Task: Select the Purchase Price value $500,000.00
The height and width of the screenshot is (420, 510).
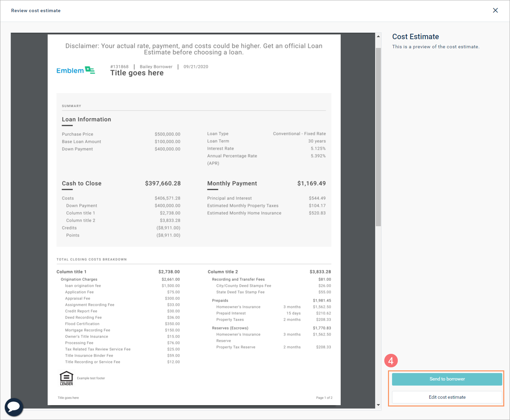Action: (167, 134)
